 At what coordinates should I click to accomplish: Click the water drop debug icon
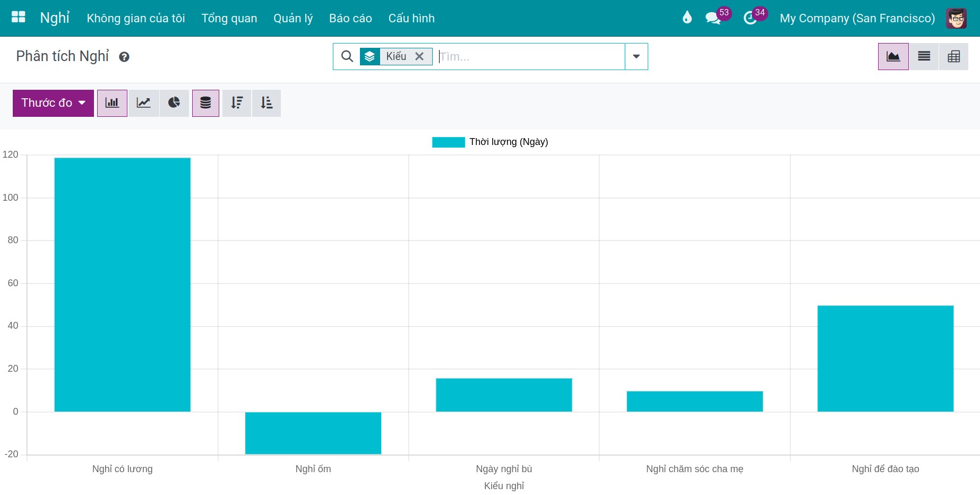click(x=687, y=18)
